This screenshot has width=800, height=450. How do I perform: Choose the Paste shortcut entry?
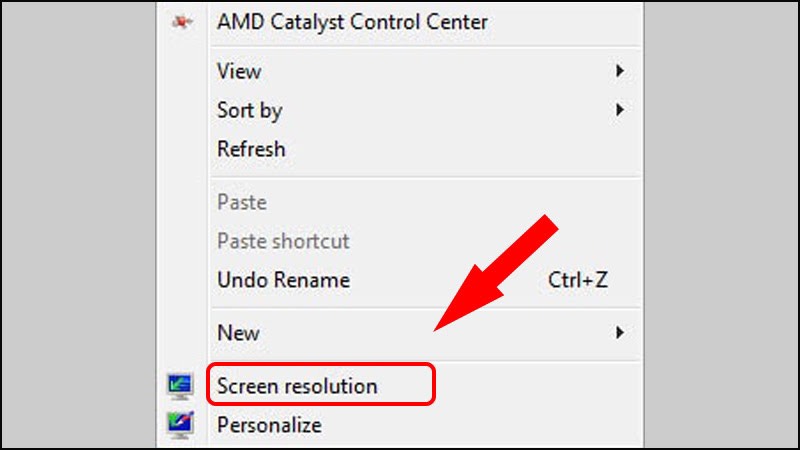pyautogui.click(x=283, y=241)
